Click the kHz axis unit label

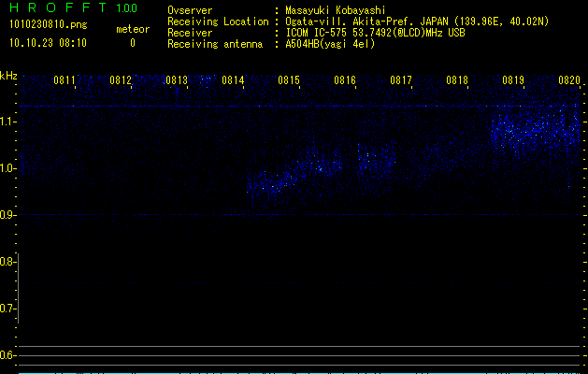pos(8,76)
